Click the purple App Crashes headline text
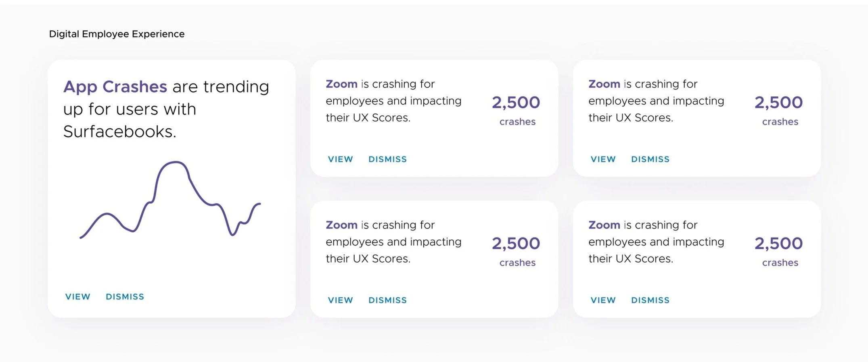This screenshot has height=362, width=868. (115, 86)
